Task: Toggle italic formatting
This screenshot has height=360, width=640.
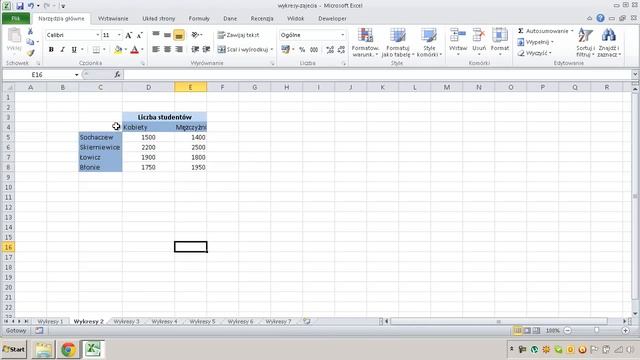Action: (x=62, y=49)
